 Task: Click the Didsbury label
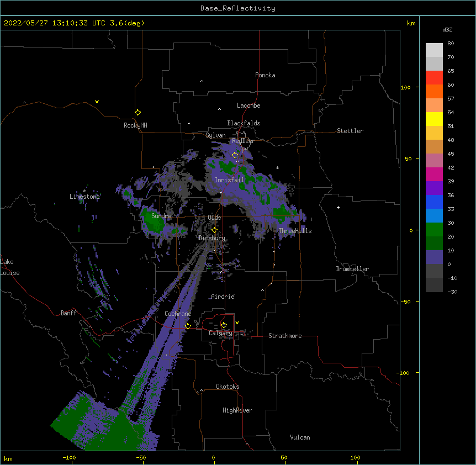[x=211, y=238]
